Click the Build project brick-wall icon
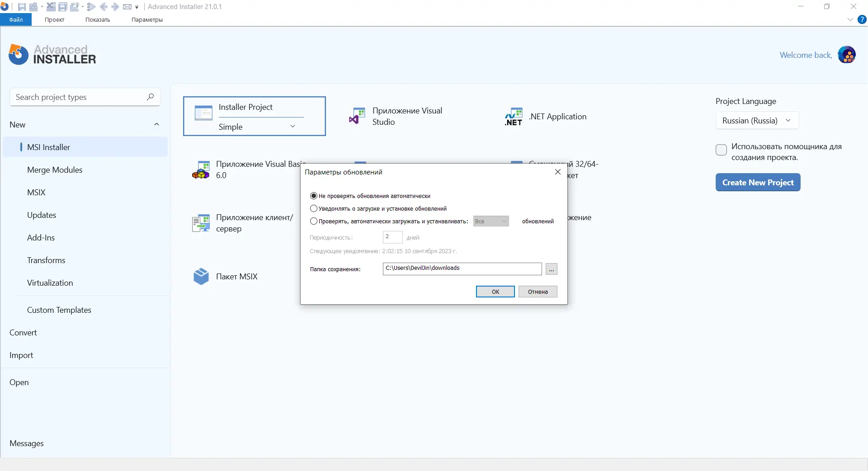This screenshot has height=471, width=868. (33, 7)
